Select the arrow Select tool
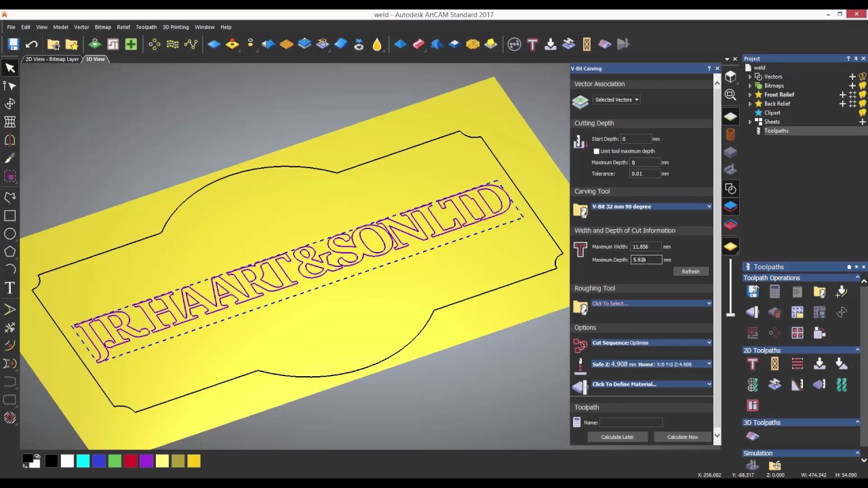The height and width of the screenshot is (488, 868). 10,68
